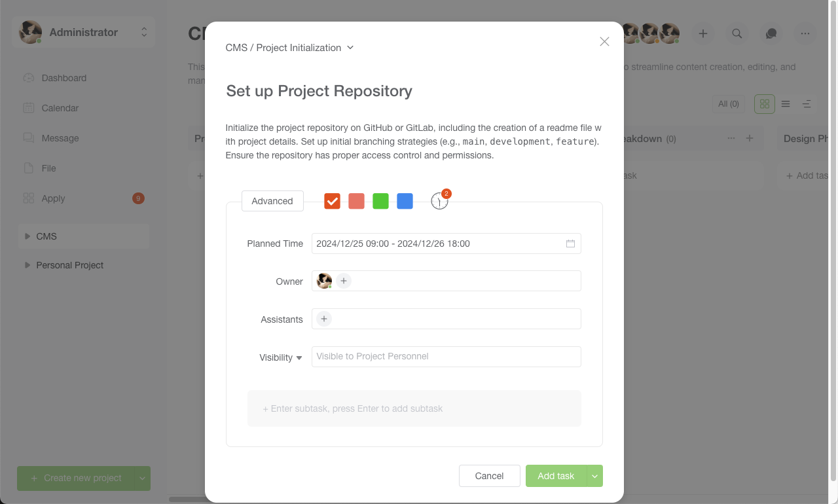Image resolution: width=838 pixels, height=504 pixels.
Task: Switch to kanban card view
Action: pyautogui.click(x=765, y=104)
